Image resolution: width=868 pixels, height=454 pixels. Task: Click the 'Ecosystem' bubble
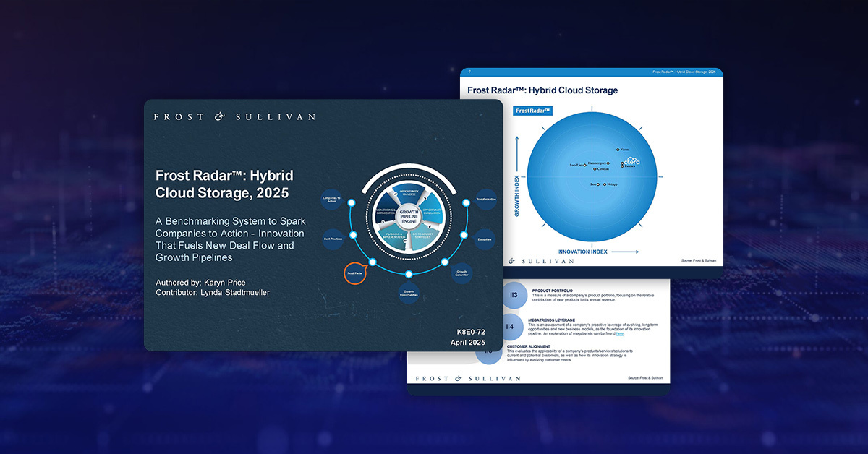coord(485,238)
